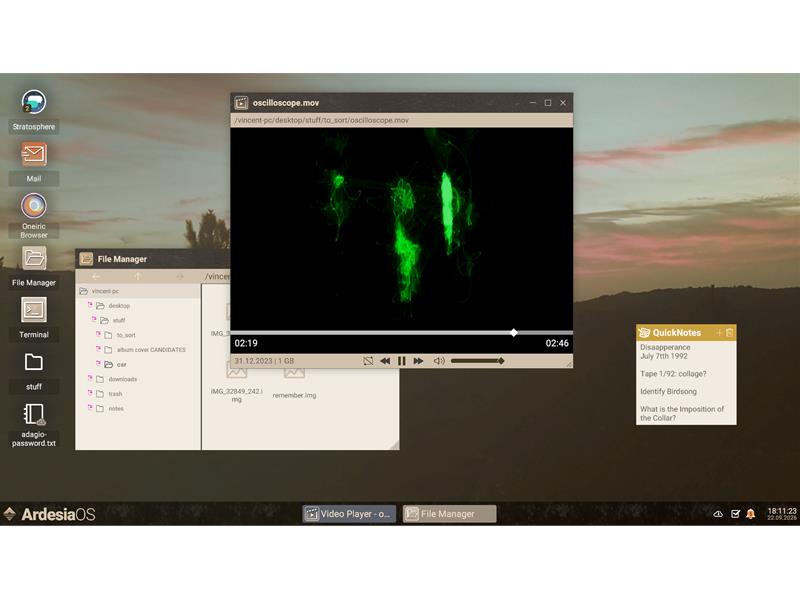Screen dimensions: 800x600
Task: Open the ArdesiaOS start menu
Action: click(x=50, y=514)
